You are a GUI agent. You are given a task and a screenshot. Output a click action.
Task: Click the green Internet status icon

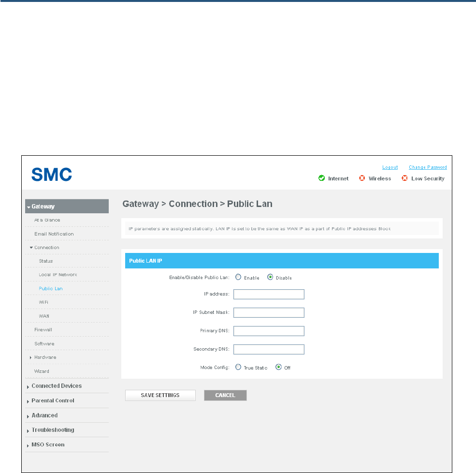coord(321,178)
